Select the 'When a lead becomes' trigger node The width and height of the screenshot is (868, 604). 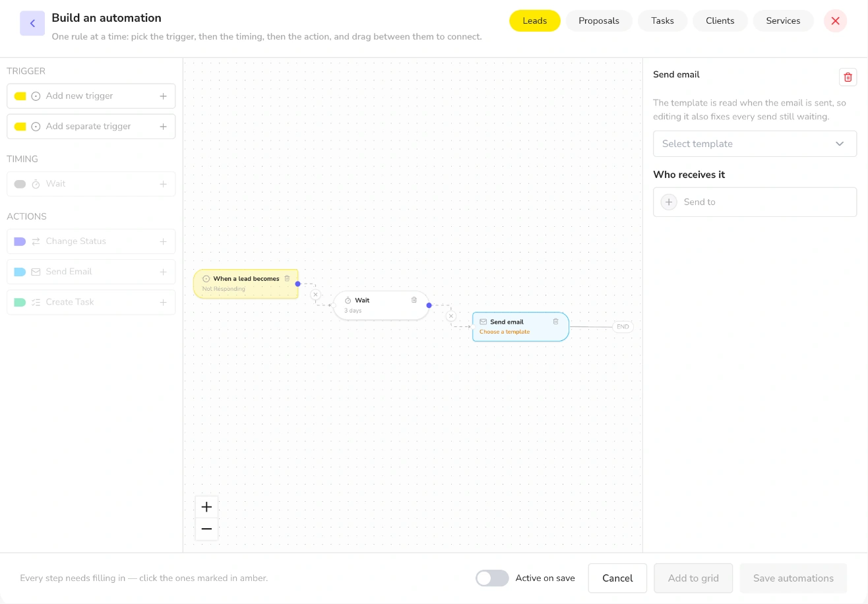point(245,284)
